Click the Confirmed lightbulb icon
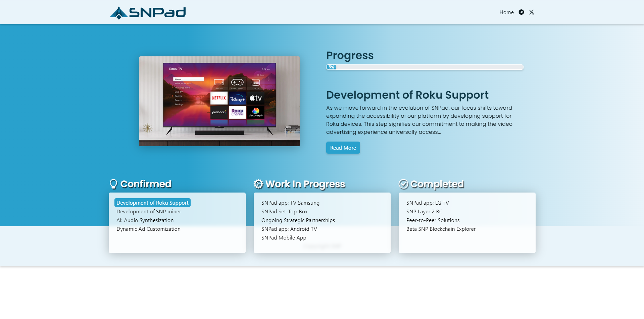The width and height of the screenshot is (644, 319). tap(113, 184)
